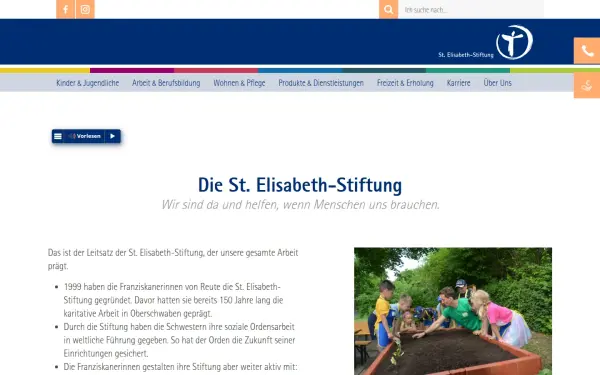Click the Vorlesen read-aloud button

point(84,136)
